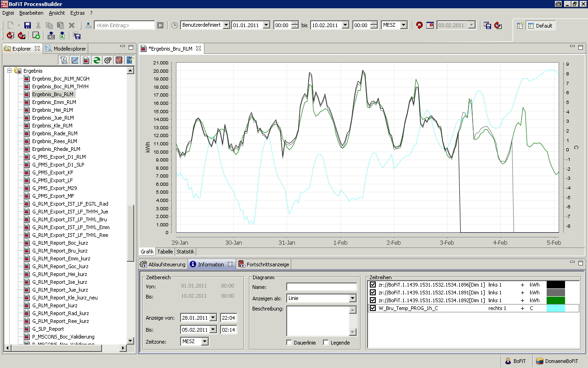This screenshot has width=588, height=368.
Task: Click the Open Perspective icon beside Default
Action: coord(520,26)
